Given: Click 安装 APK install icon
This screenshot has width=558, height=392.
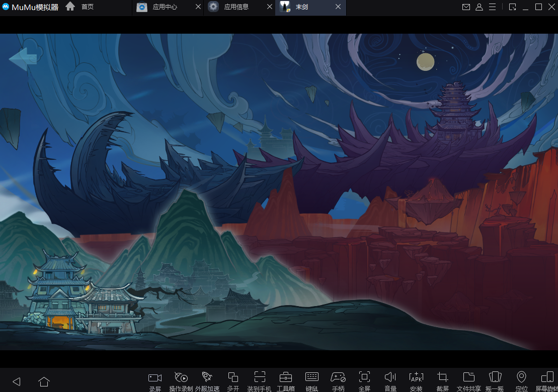Looking at the screenshot, I should 417,381.
